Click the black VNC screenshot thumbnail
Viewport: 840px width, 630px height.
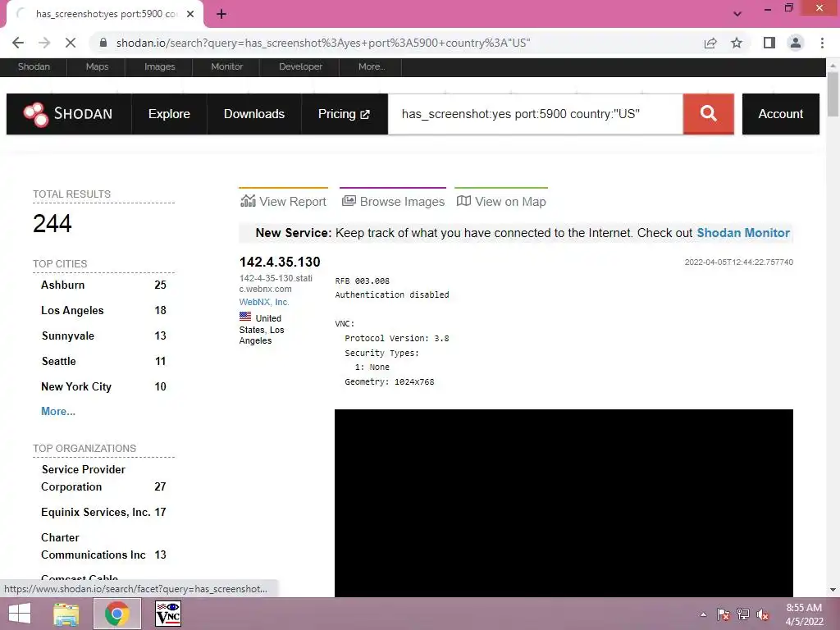(564, 503)
